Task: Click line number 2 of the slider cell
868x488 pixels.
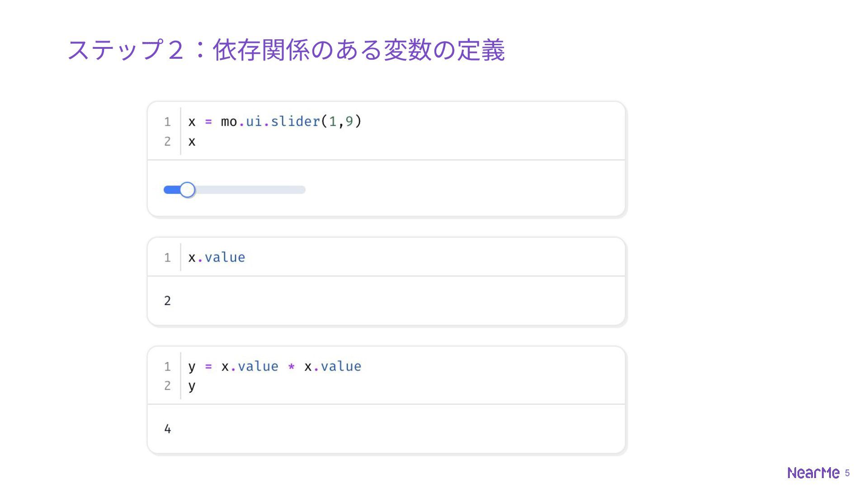Action: tap(167, 141)
